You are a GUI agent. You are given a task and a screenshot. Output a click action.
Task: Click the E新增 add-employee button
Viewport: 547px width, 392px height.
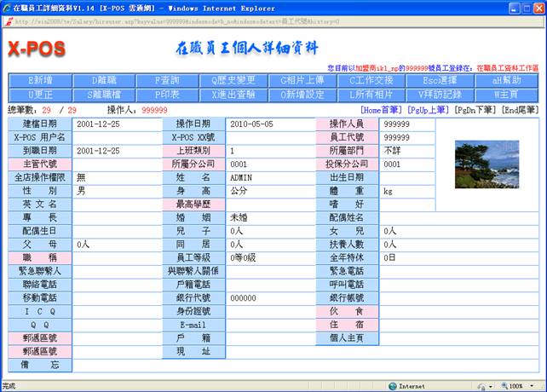click(39, 80)
